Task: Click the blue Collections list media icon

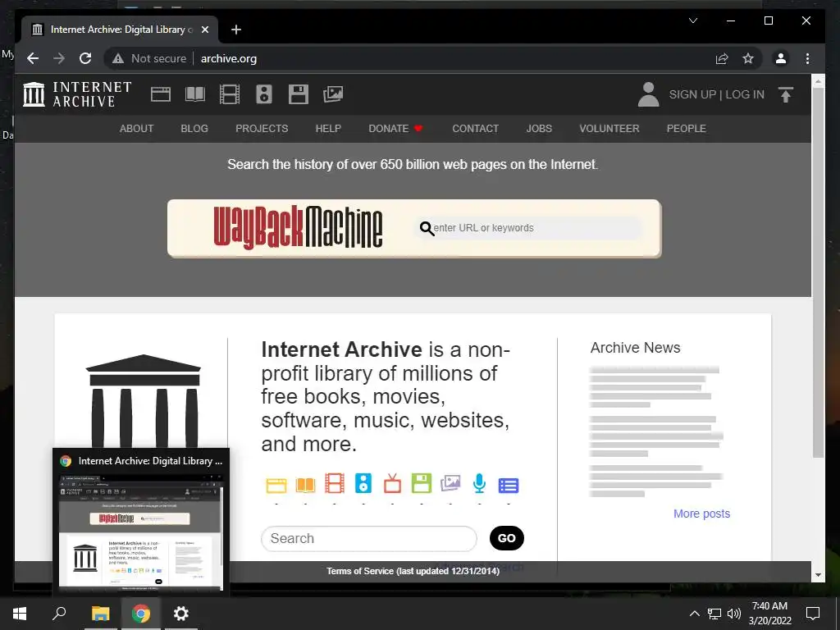Action: [509, 486]
